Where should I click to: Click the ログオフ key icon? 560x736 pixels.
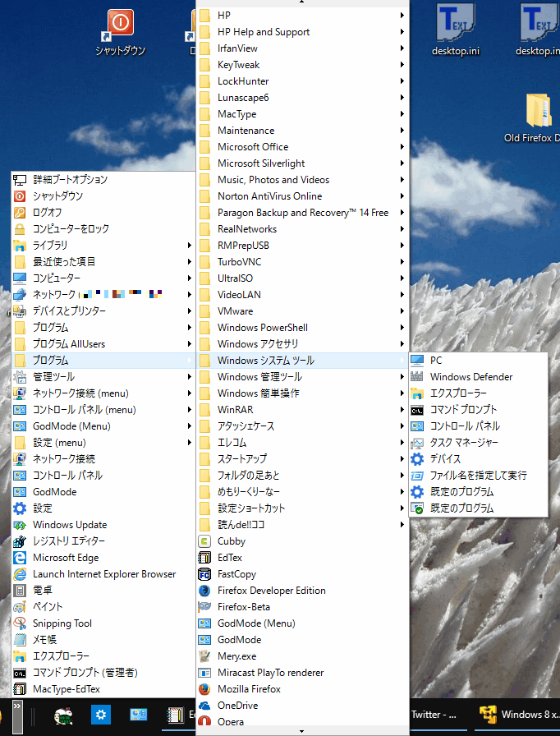click(20, 213)
